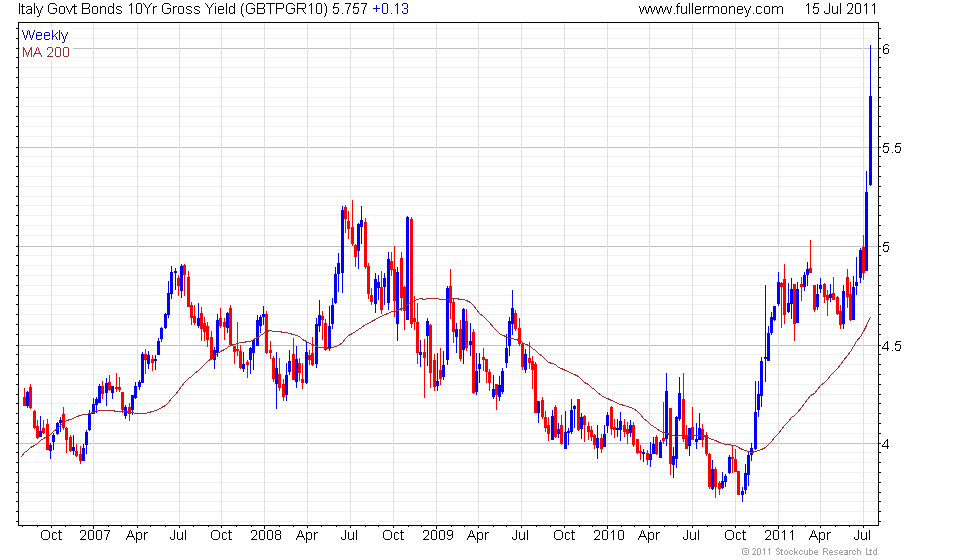Click the Weekly label in chart legend

45,35
